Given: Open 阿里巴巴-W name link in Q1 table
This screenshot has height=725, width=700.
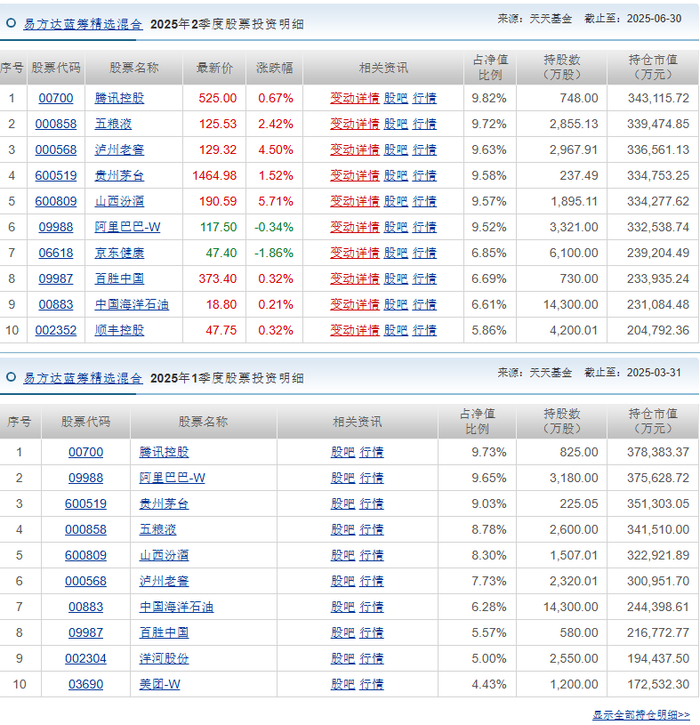Looking at the screenshot, I should (172, 478).
